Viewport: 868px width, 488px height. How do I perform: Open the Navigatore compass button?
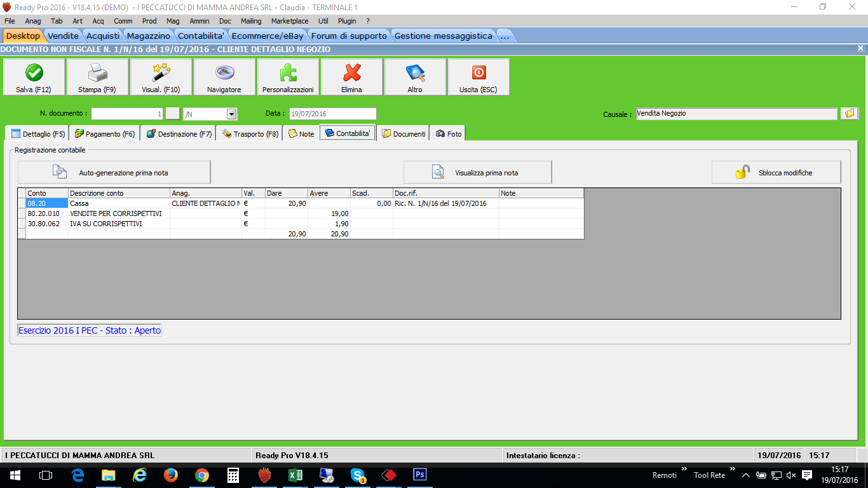pos(224,77)
